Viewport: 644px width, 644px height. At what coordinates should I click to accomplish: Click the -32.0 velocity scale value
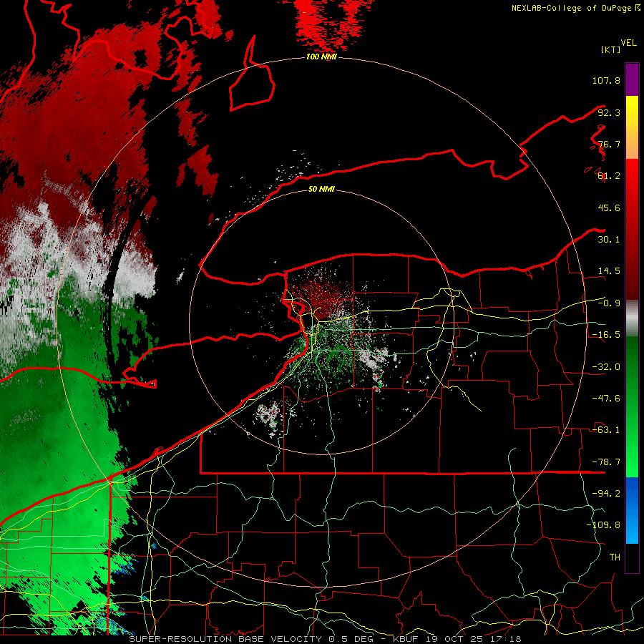click(x=606, y=367)
